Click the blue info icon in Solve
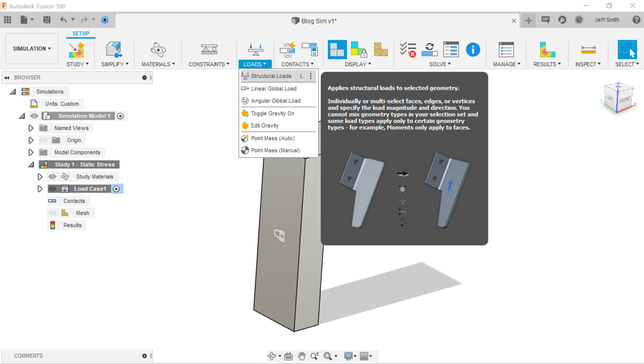The image size is (644, 364). [473, 50]
